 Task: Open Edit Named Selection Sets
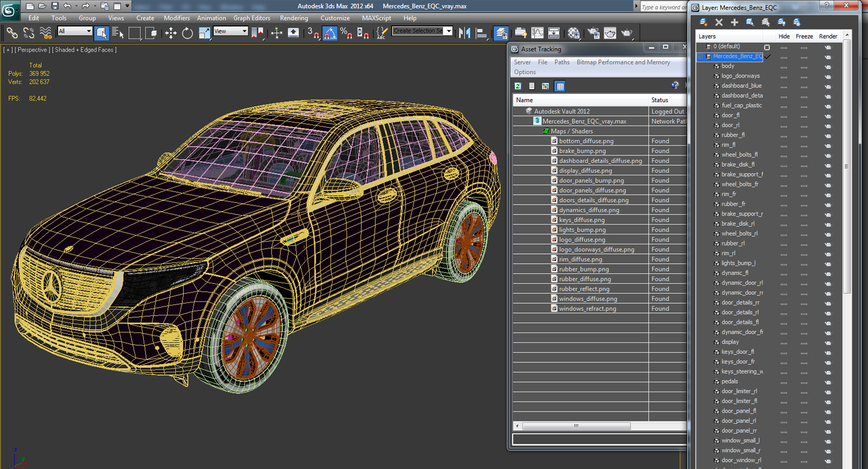click(381, 33)
